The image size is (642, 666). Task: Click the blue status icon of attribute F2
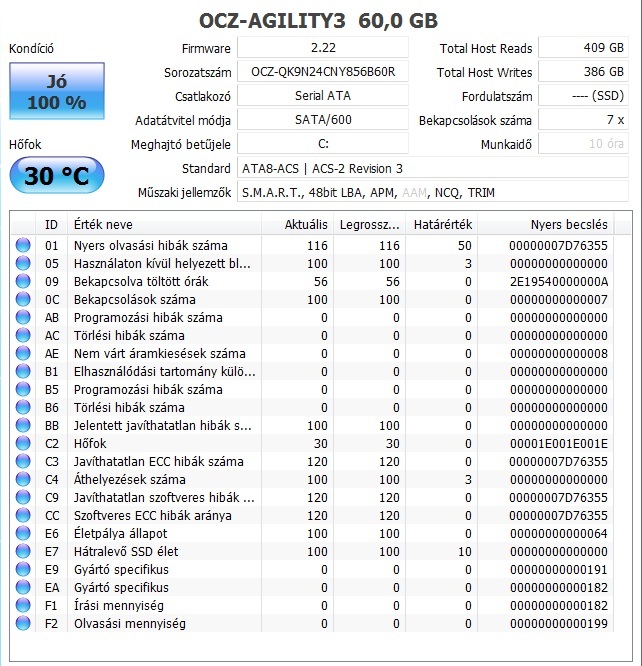[23, 623]
